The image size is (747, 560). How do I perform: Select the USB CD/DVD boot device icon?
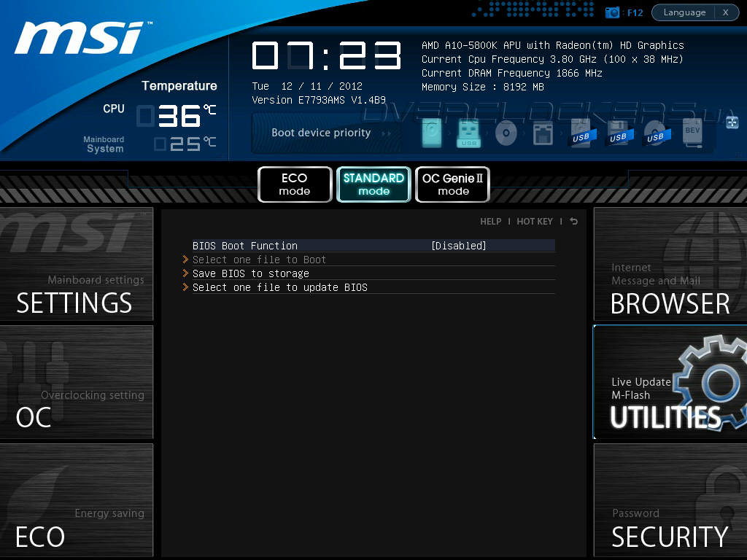[x=656, y=133]
